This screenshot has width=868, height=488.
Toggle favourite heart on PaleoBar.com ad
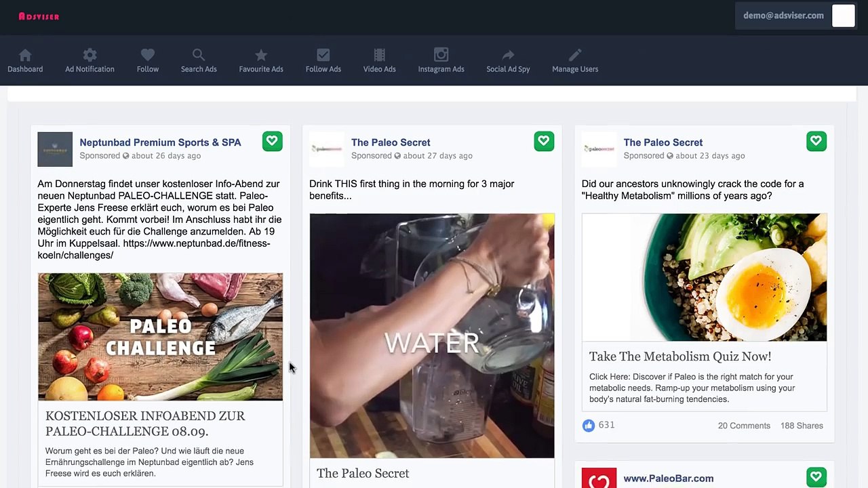pyautogui.click(x=816, y=477)
